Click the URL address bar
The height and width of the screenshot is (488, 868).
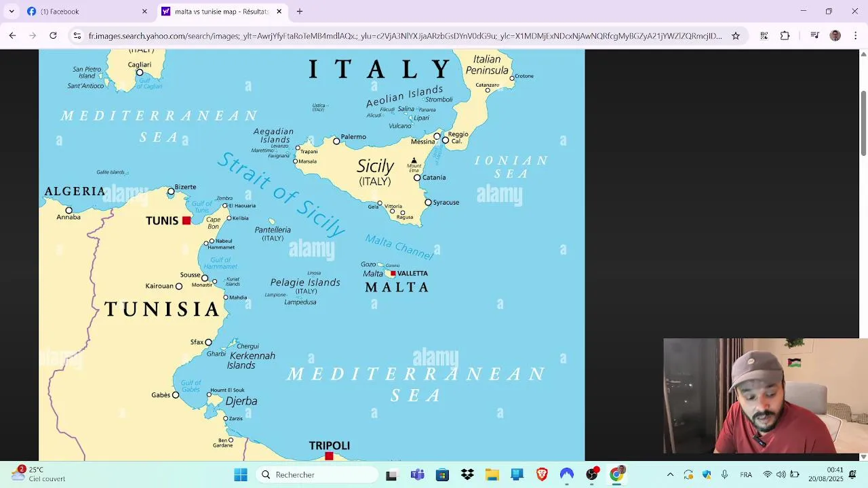[405, 36]
